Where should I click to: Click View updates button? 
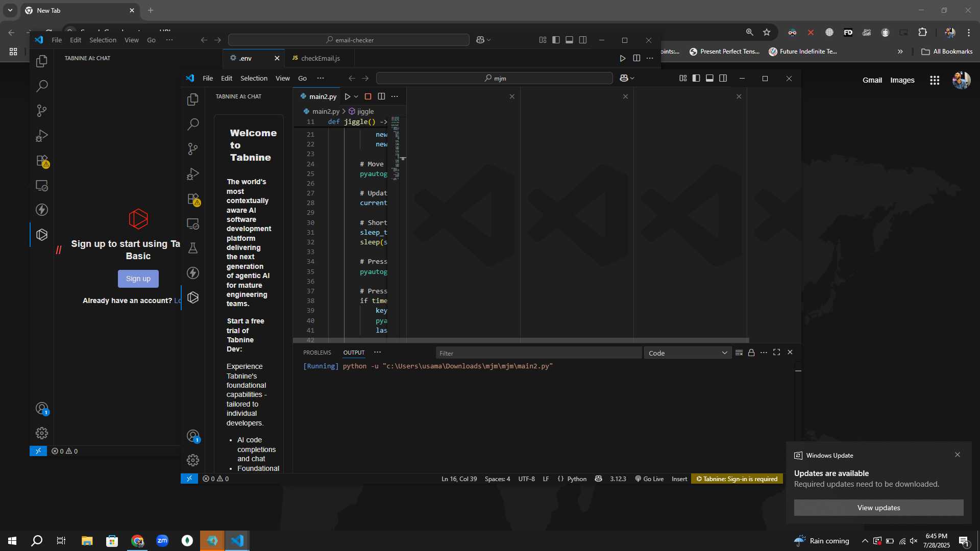pos(878,508)
